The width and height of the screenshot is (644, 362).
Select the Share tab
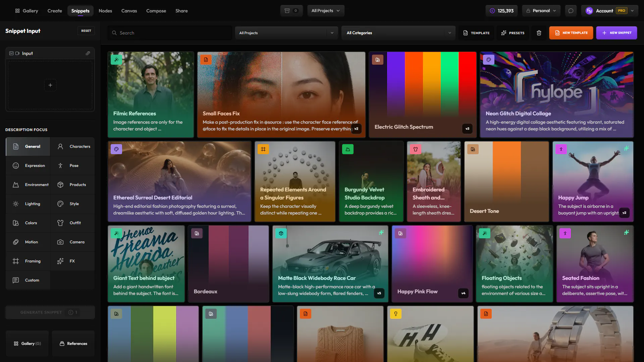click(x=181, y=11)
